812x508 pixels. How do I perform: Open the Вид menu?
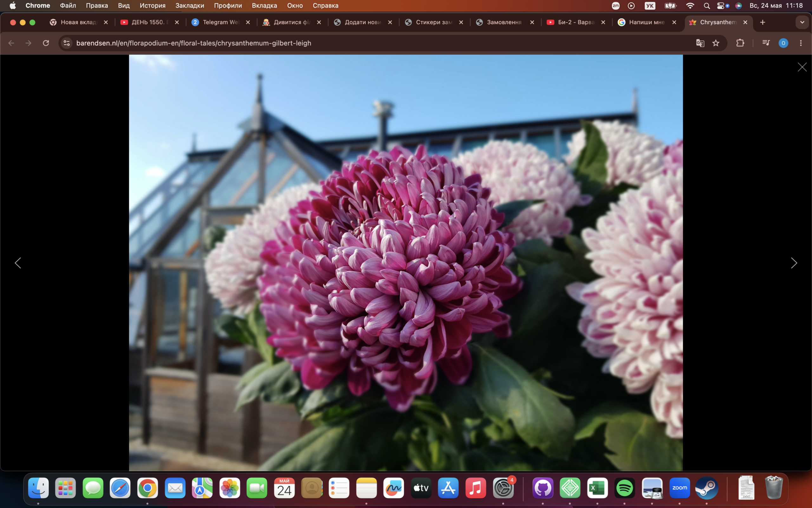(x=124, y=5)
